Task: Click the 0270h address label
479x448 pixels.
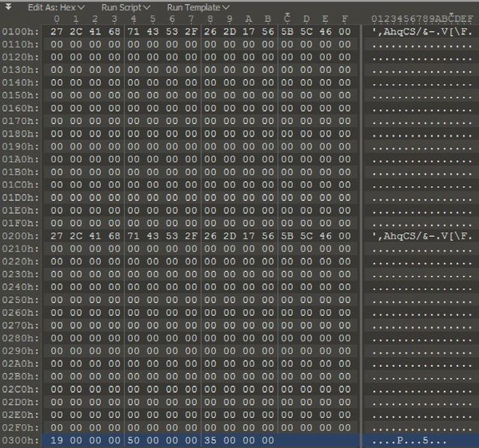Action: click(x=20, y=326)
